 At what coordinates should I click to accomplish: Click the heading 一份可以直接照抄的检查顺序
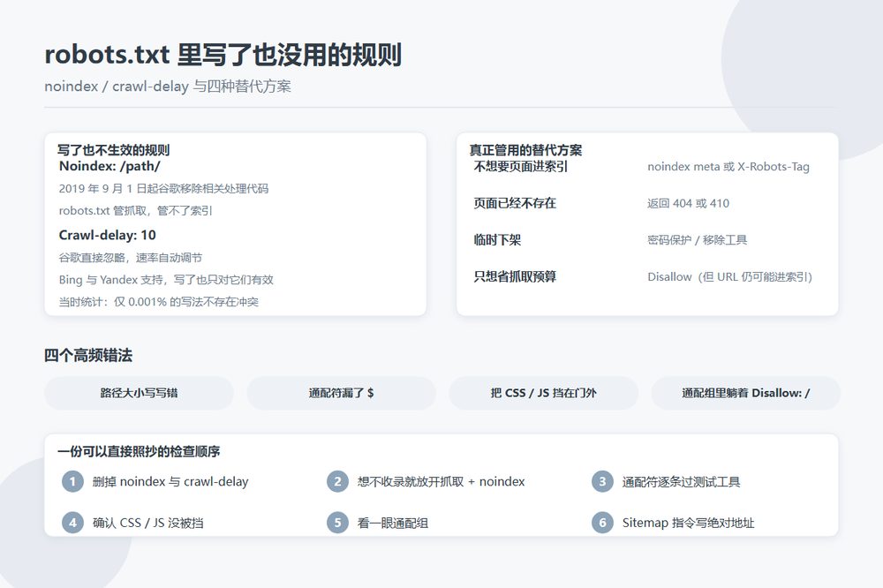[139, 451]
